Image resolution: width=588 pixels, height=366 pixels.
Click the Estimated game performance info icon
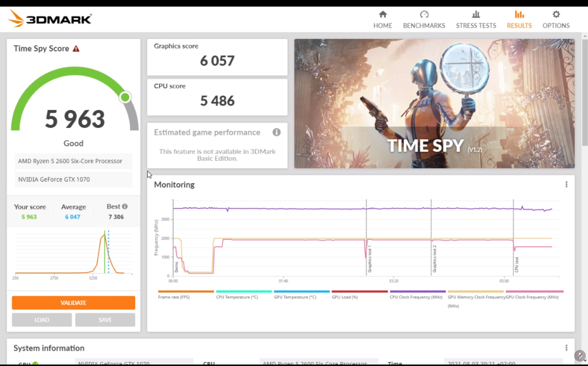(276, 132)
